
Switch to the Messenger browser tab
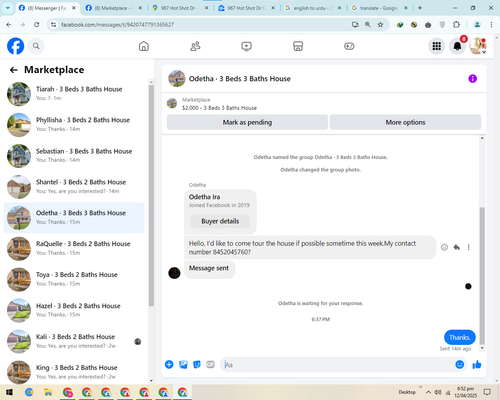48,8
